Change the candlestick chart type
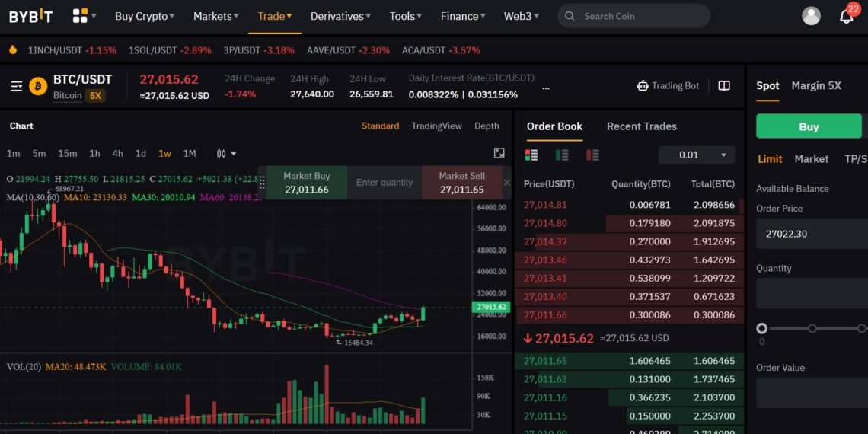The image size is (868, 434). coord(226,153)
